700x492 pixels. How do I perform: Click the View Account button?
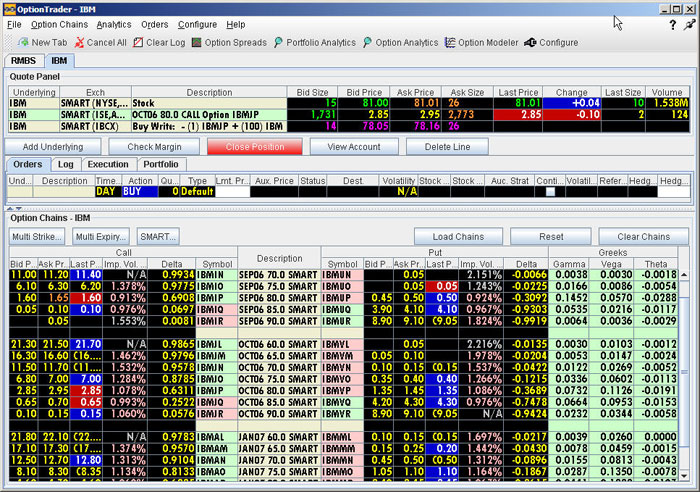click(x=354, y=147)
